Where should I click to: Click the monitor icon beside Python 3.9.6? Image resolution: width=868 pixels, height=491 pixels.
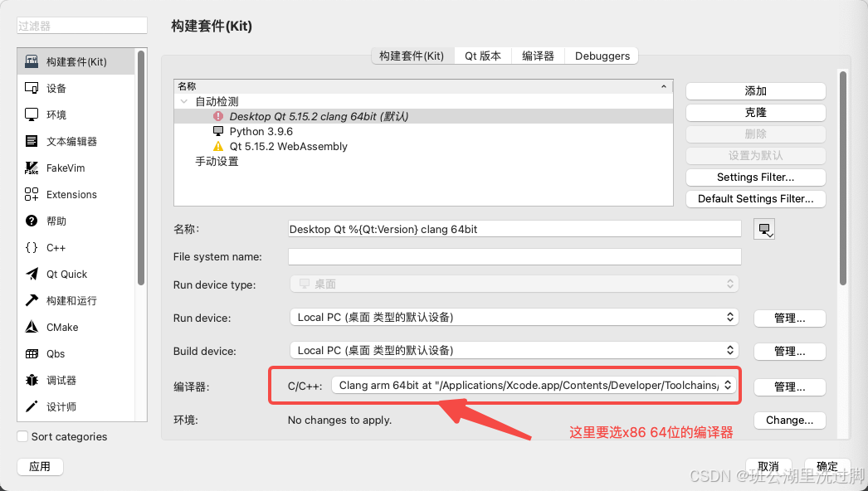click(x=218, y=131)
